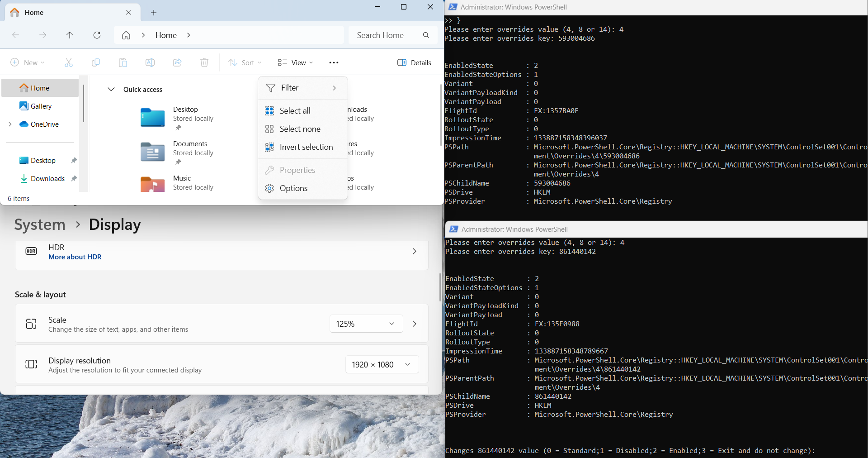Open the See more ellipsis menu
The image size is (868, 458).
click(x=334, y=62)
